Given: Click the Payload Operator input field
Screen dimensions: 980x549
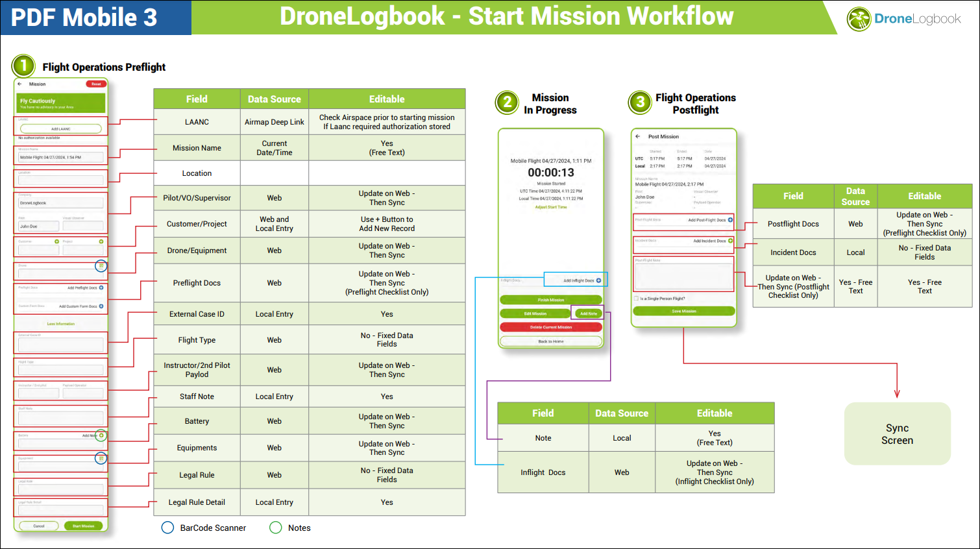Looking at the screenshot, I should click(83, 393).
